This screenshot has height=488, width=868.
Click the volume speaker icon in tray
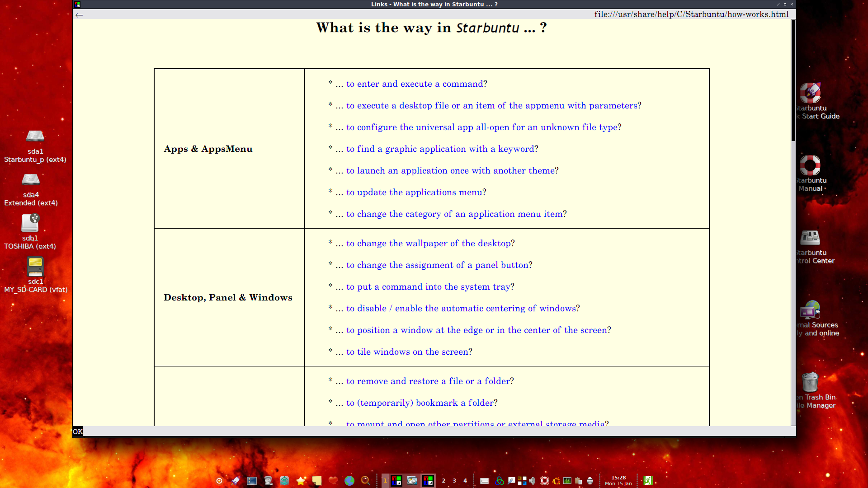(532, 481)
